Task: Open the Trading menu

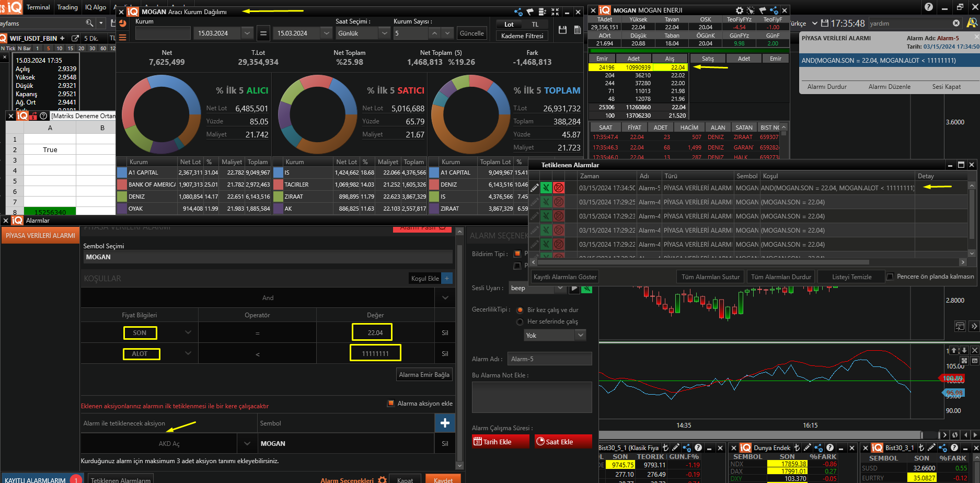Action: [67, 7]
